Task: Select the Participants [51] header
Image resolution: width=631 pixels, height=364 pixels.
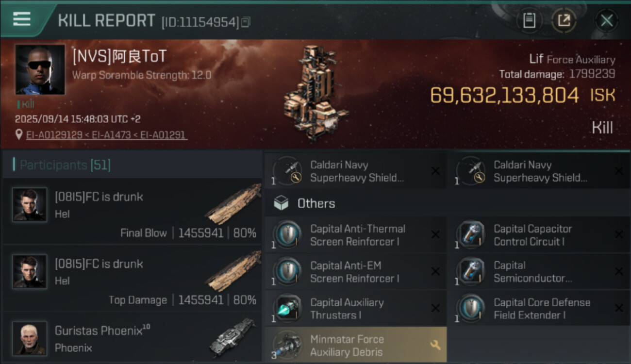Action: point(65,165)
